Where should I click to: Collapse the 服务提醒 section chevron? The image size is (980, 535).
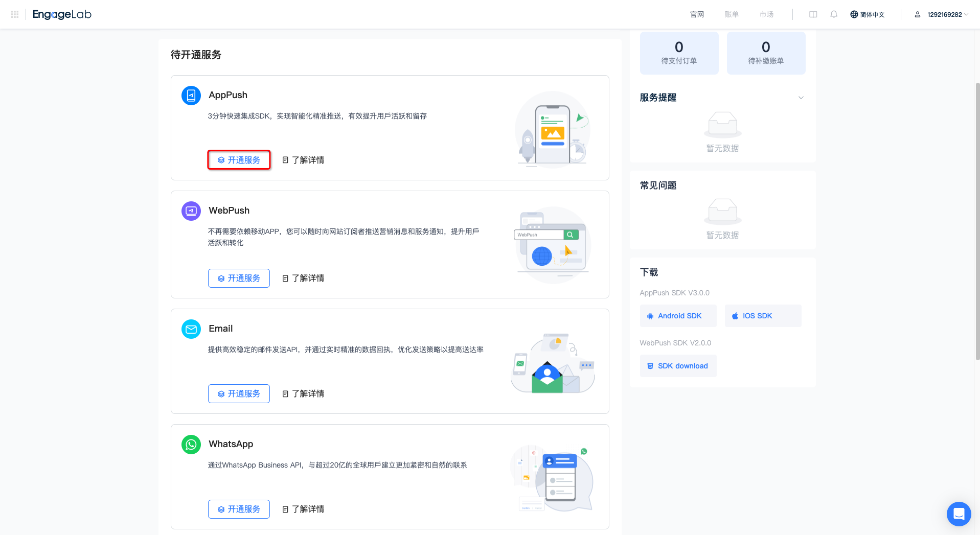coord(801,98)
